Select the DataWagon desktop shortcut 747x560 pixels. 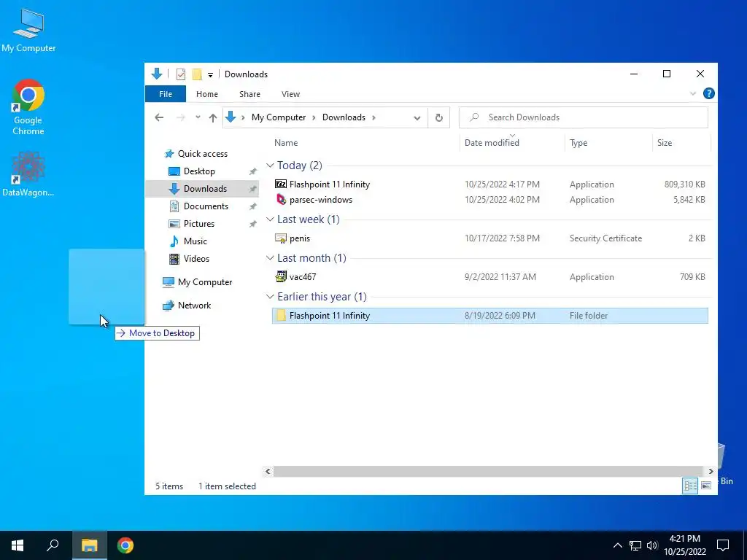click(28, 174)
